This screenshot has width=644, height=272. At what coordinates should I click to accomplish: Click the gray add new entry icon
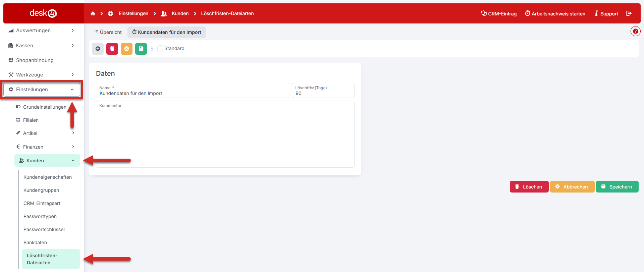(98, 49)
